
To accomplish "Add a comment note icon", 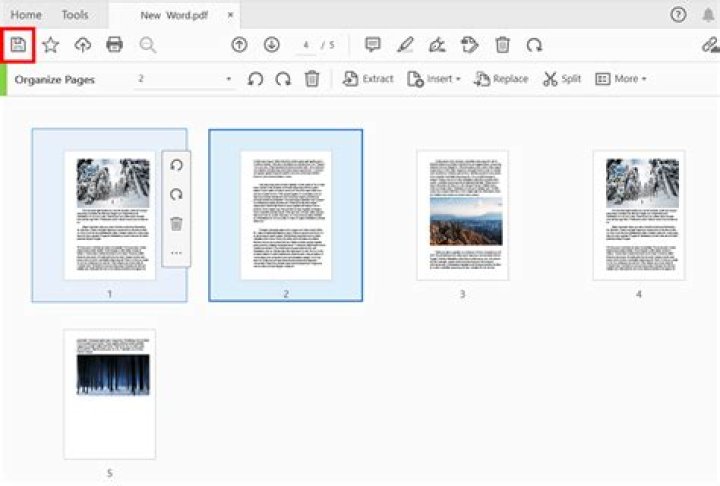I will tap(373, 45).
